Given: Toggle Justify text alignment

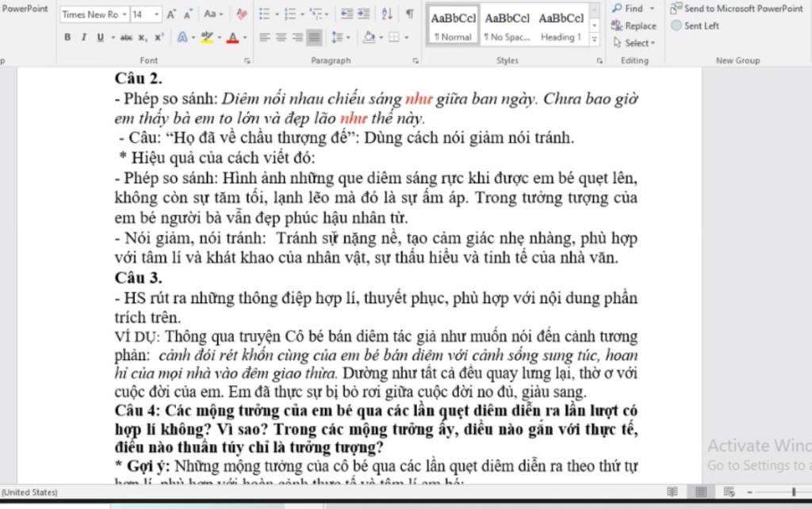Looking at the screenshot, I should (x=314, y=37).
